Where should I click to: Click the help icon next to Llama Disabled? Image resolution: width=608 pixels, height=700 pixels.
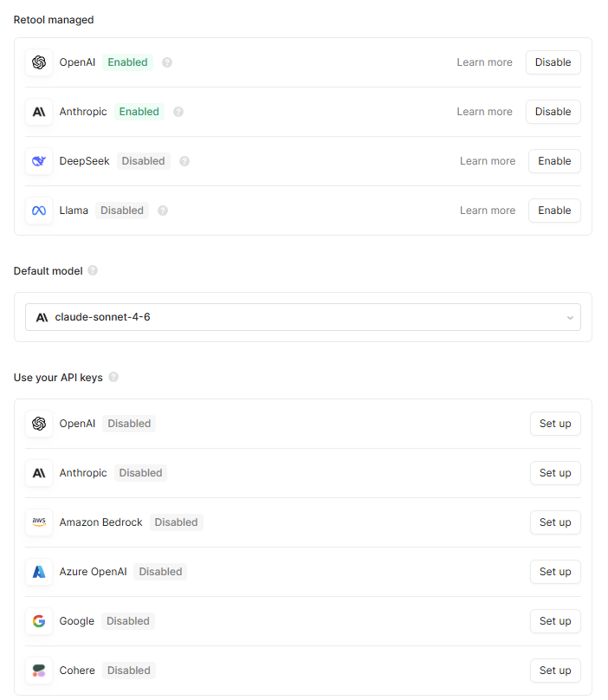coord(163,211)
